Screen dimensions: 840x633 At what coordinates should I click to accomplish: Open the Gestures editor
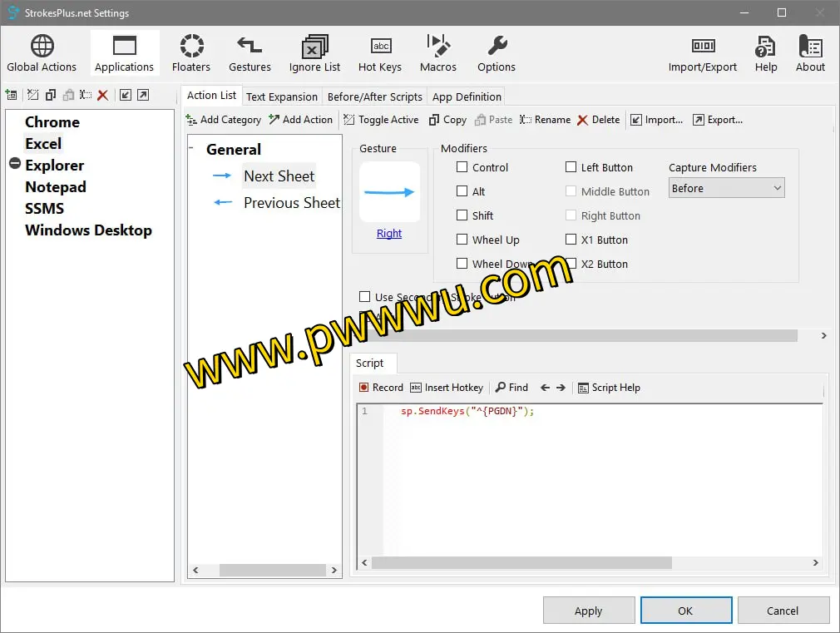250,52
